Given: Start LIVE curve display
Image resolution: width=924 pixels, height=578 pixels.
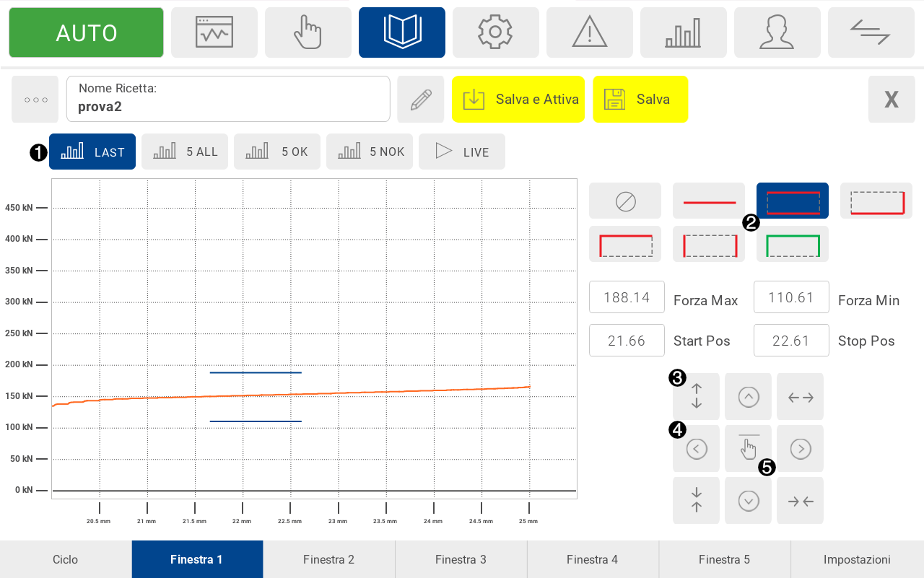Looking at the screenshot, I should tap(462, 152).
